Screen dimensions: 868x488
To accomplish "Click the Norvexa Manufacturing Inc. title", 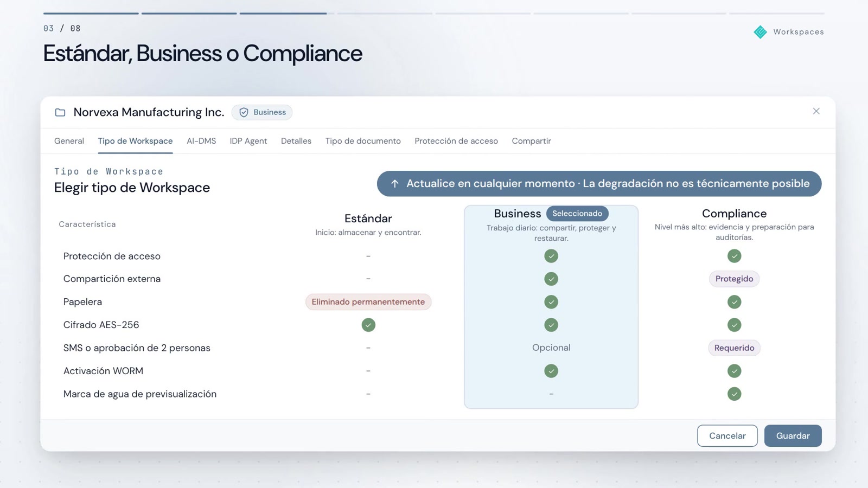I will [x=149, y=112].
